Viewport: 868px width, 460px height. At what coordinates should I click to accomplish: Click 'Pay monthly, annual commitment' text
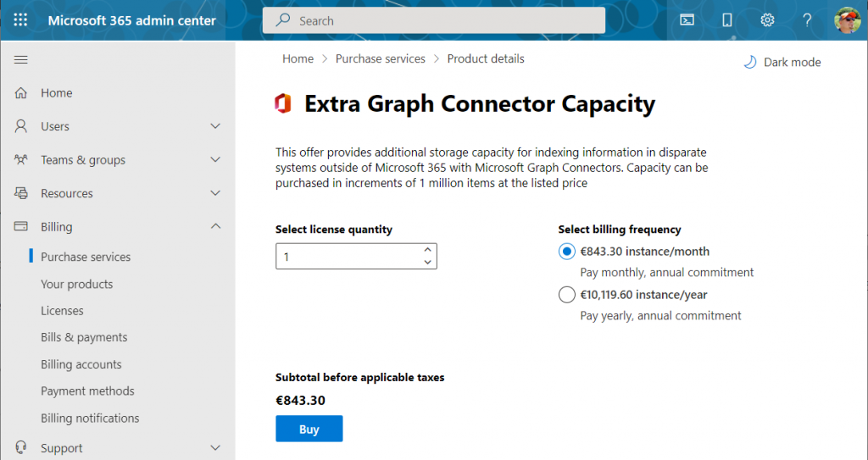pos(667,272)
